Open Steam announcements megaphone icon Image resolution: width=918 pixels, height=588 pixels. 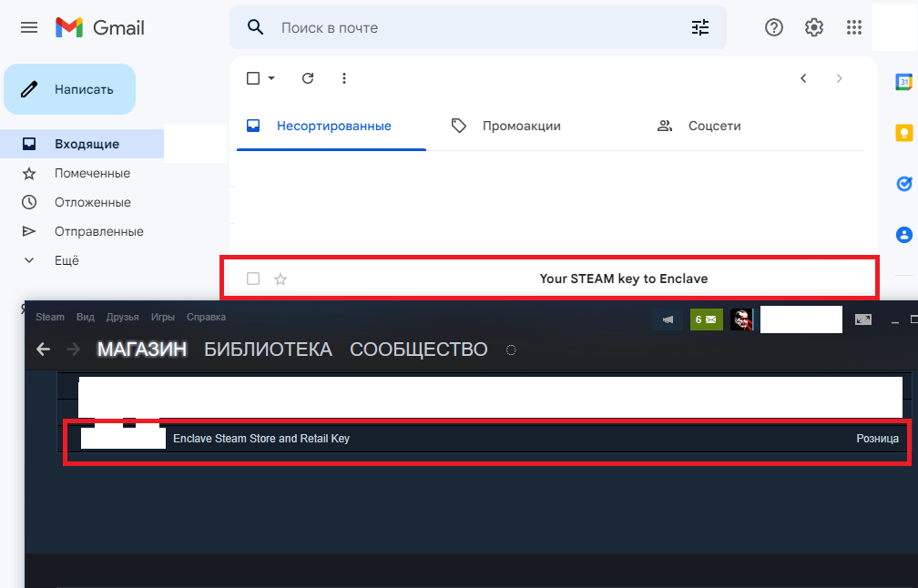pyautogui.click(x=668, y=319)
